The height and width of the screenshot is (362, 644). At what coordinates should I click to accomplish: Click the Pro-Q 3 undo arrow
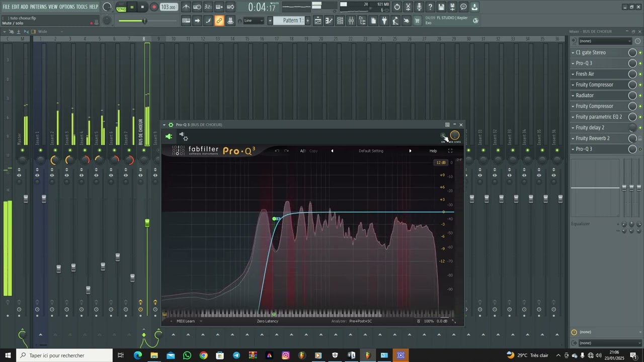point(277,151)
